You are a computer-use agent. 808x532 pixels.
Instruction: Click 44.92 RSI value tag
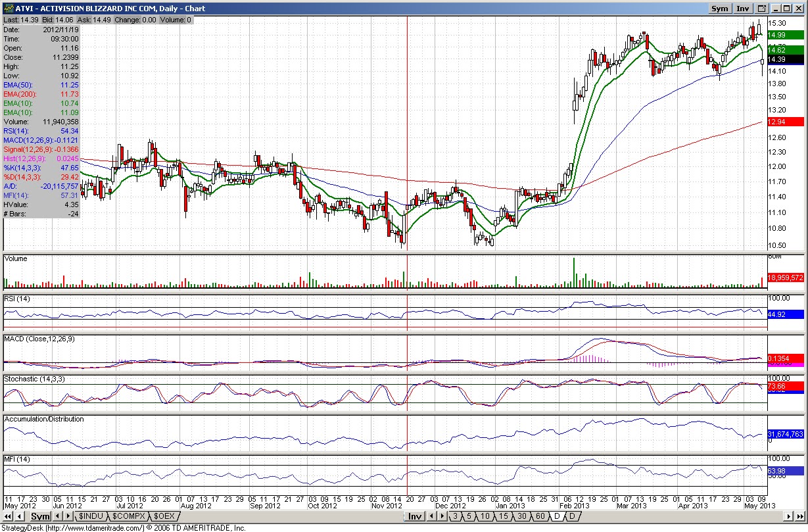(786, 314)
